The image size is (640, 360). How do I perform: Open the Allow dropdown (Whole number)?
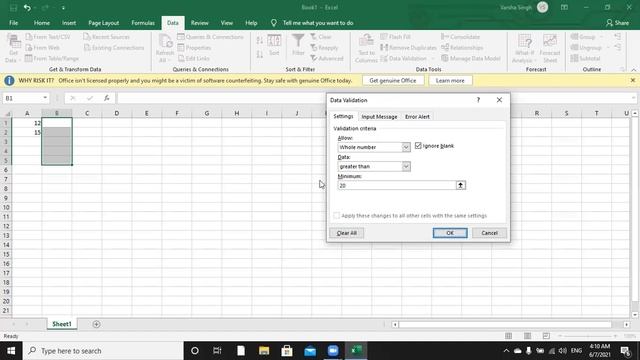click(x=406, y=147)
